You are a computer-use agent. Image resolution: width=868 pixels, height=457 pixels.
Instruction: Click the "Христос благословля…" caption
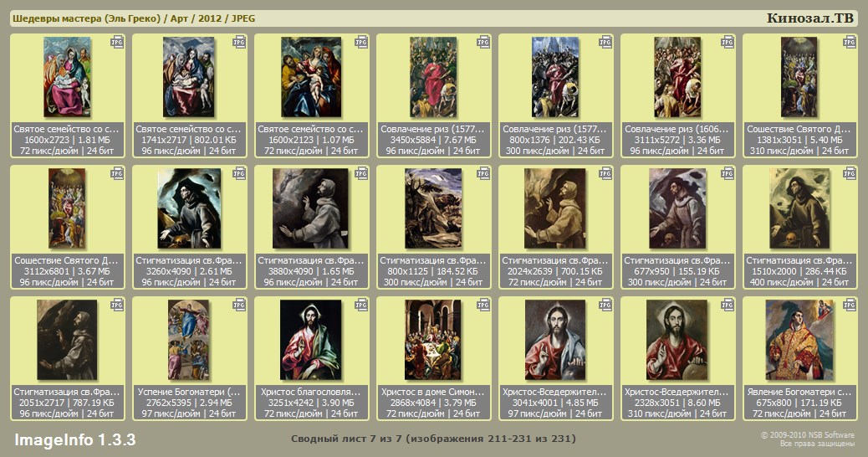click(311, 392)
